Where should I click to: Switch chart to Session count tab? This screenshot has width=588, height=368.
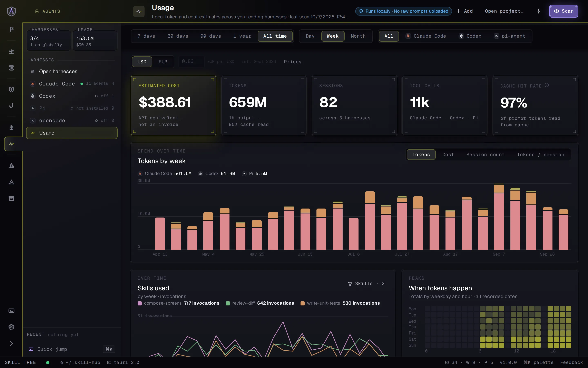pos(485,155)
